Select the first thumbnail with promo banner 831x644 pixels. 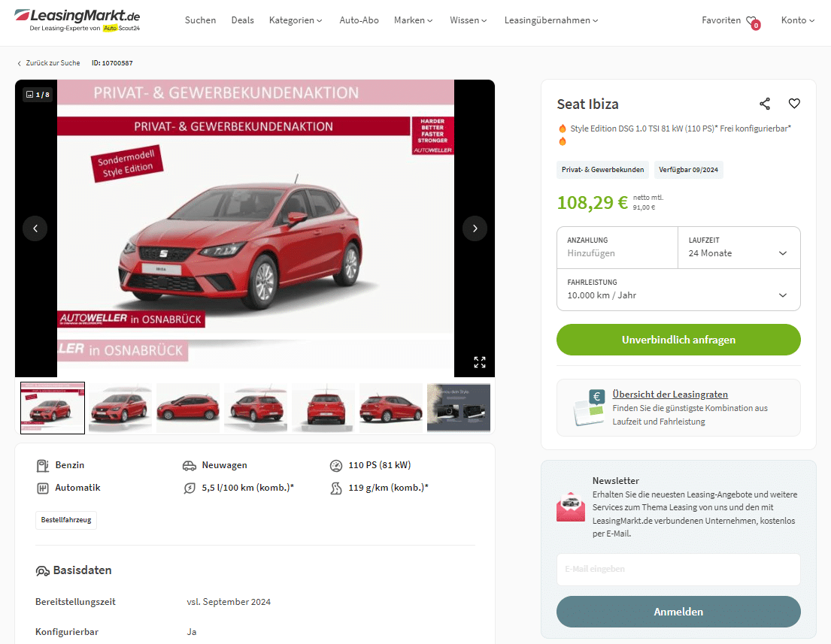(53, 408)
